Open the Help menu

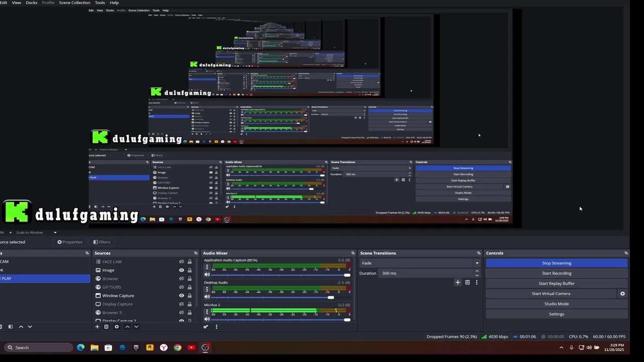[x=114, y=3]
